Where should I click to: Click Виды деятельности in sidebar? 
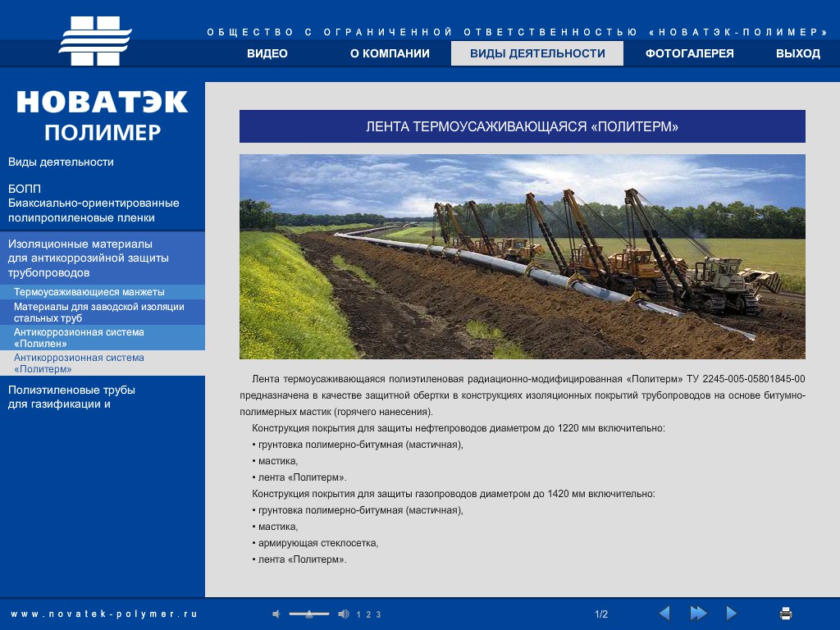61,162
